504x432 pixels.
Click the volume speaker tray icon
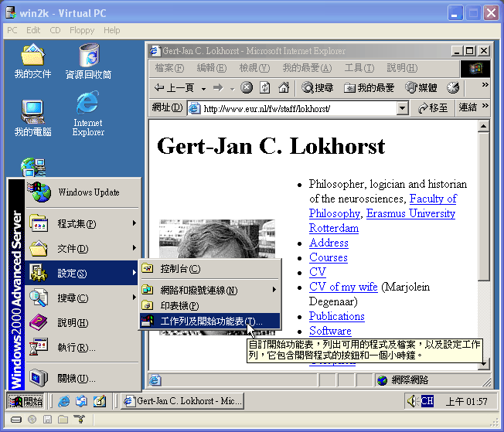(x=412, y=401)
